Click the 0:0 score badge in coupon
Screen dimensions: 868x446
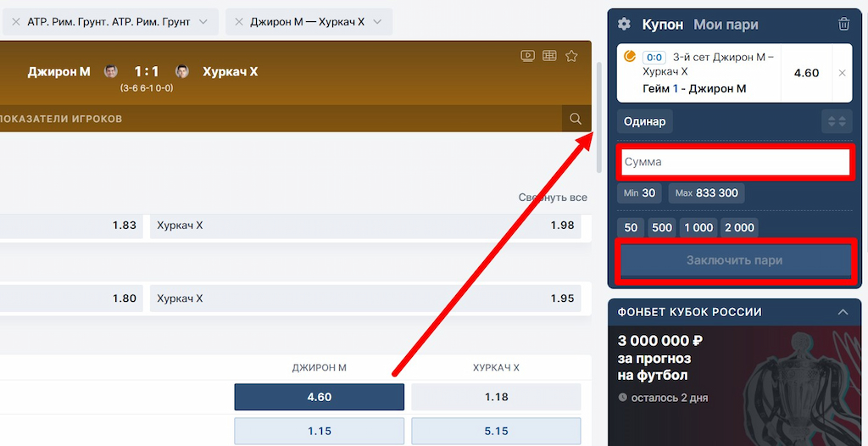654,57
